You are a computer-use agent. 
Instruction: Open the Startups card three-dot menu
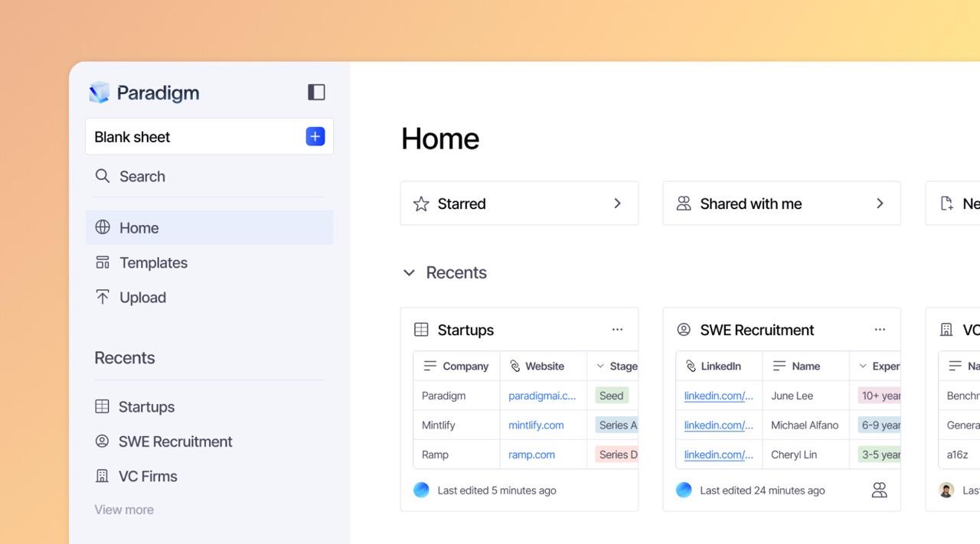(x=617, y=330)
